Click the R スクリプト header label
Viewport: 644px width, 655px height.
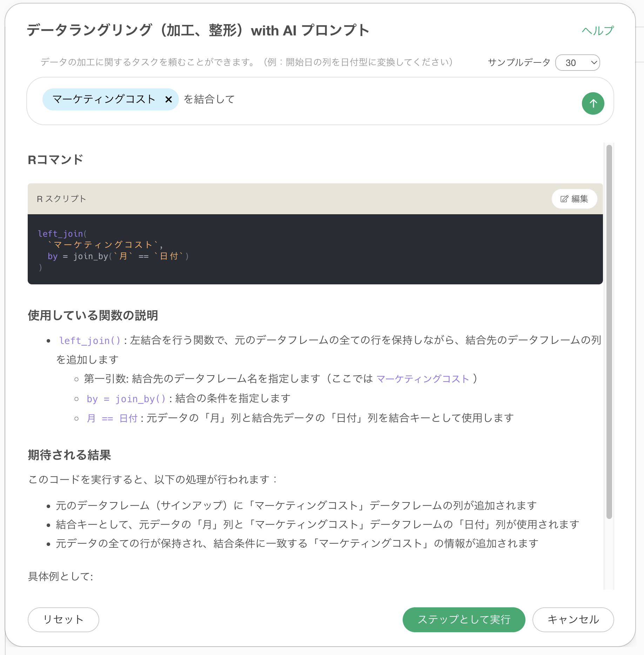coord(61,199)
